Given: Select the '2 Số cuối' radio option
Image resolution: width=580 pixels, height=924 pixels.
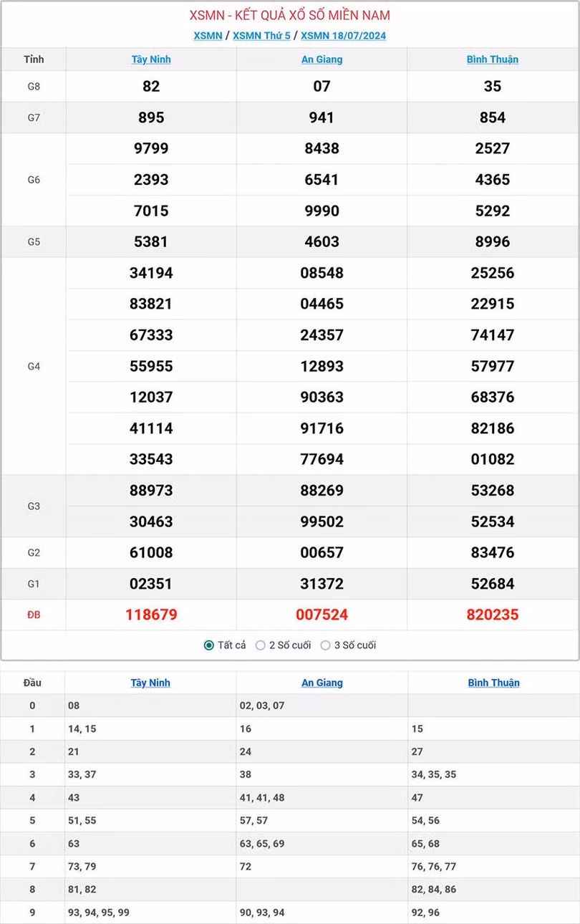Looking at the screenshot, I should point(261,645).
